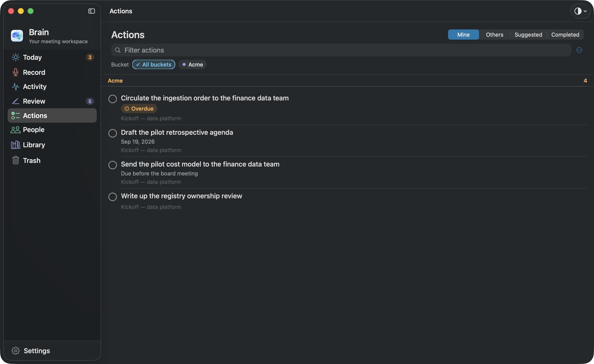Viewport: 594px width, 364px height.
Task: Click the Today badge count 3
Action: pos(90,57)
